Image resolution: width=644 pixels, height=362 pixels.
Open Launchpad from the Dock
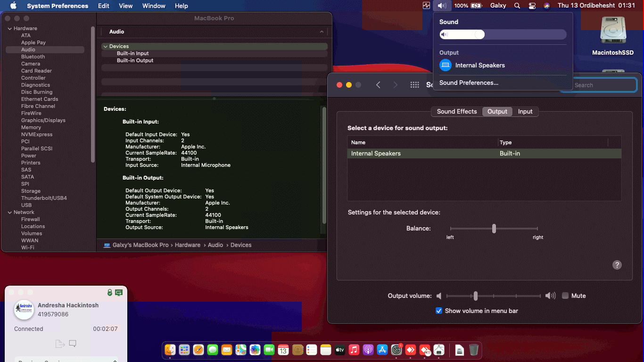(184, 350)
